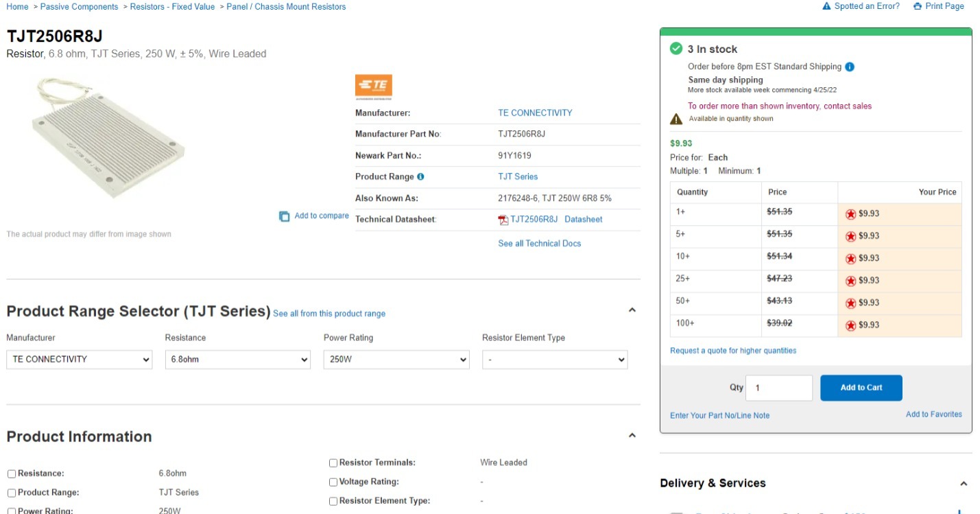Click the red star icon in 5+ row

point(850,236)
